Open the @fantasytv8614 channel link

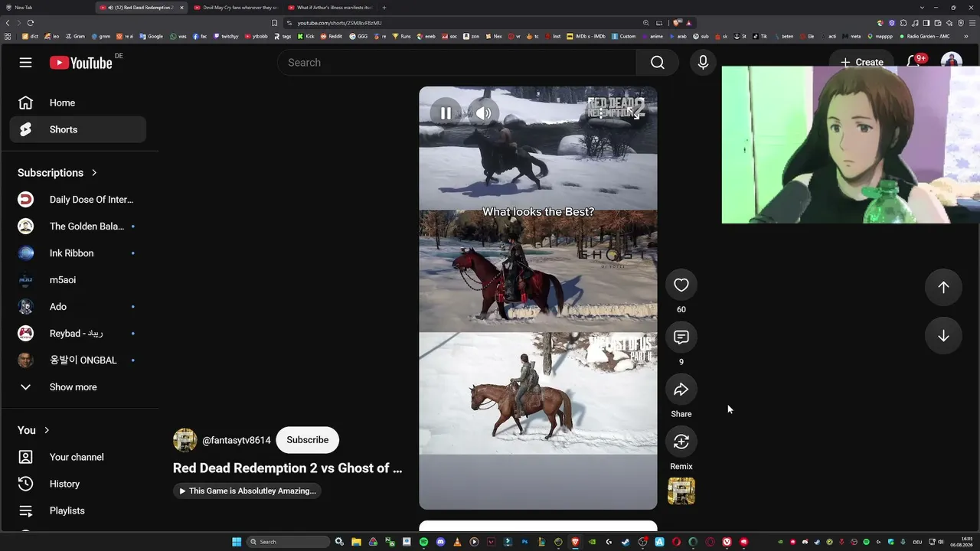237,441
